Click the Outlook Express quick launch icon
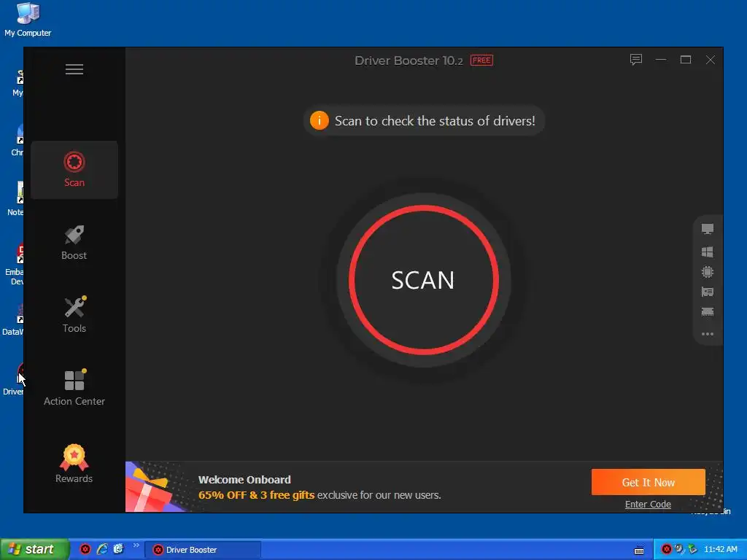Viewport: 747px width, 560px height. coord(118,549)
